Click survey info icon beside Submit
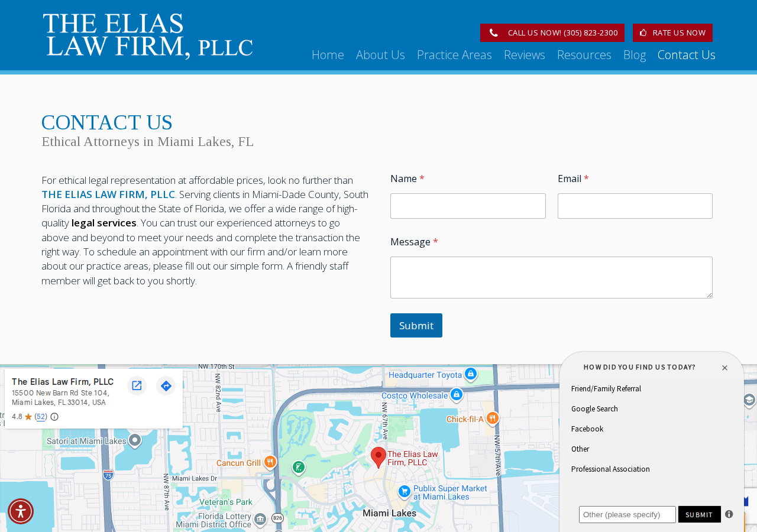The image size is (757, 532). (x=729, y=514)
